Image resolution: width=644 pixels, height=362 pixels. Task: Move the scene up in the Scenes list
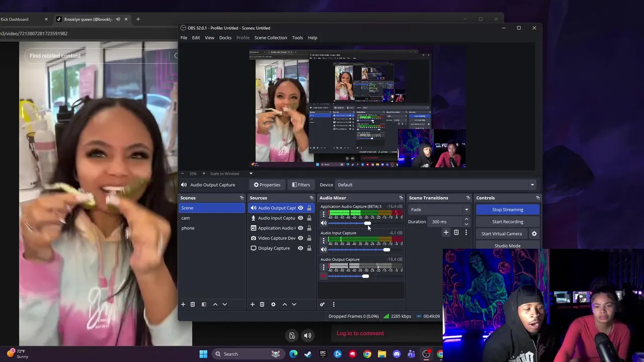tap(215, 304)
